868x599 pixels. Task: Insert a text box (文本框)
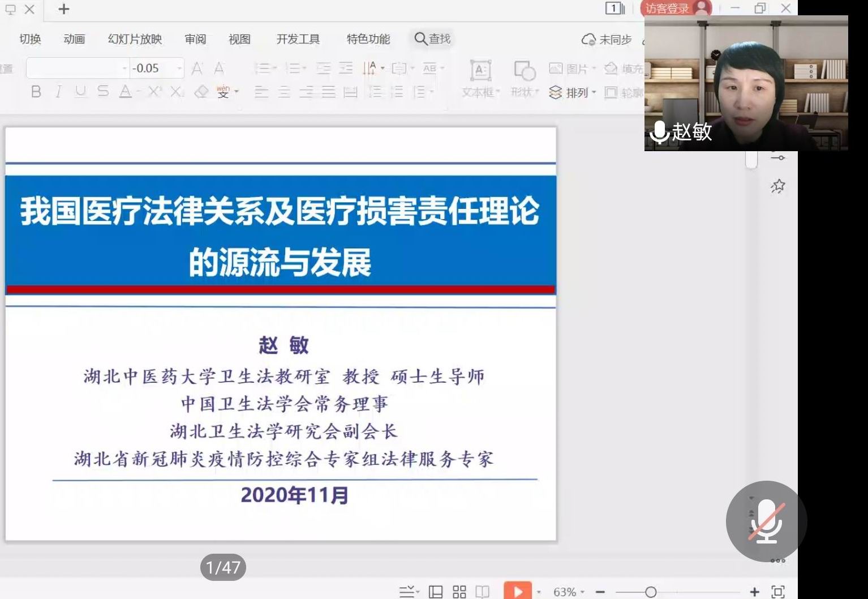[x=480, y=78]
